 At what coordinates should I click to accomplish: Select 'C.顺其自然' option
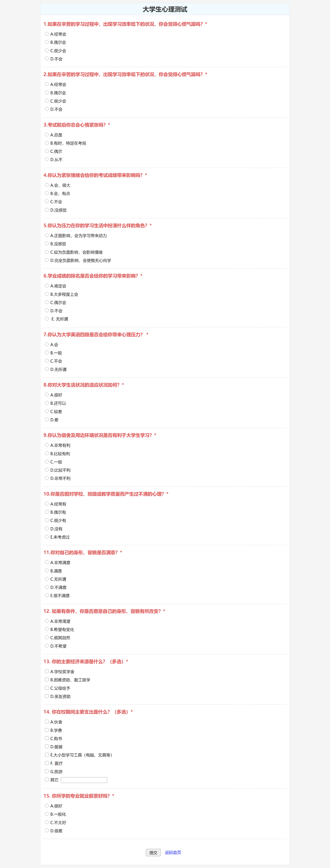[47, 637]
